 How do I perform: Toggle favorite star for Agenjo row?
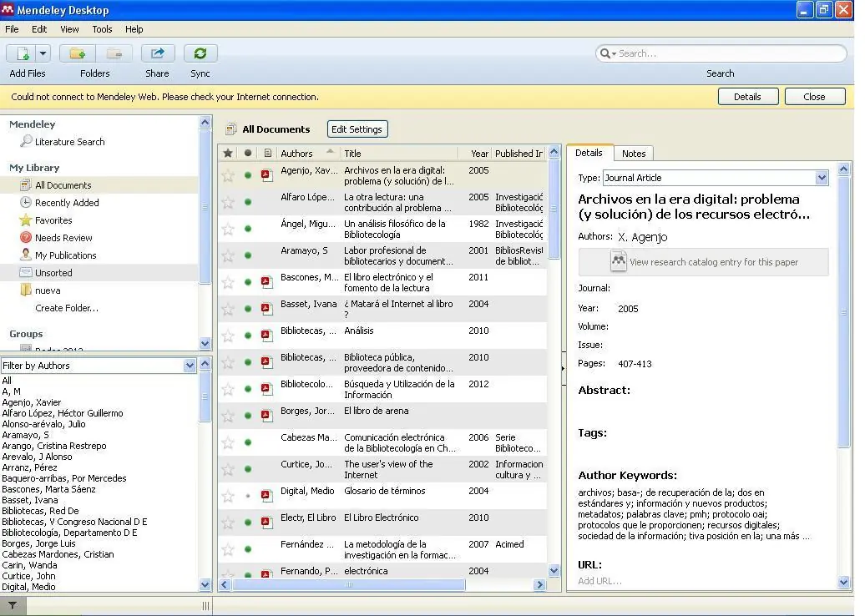click(x=228, y=175)
